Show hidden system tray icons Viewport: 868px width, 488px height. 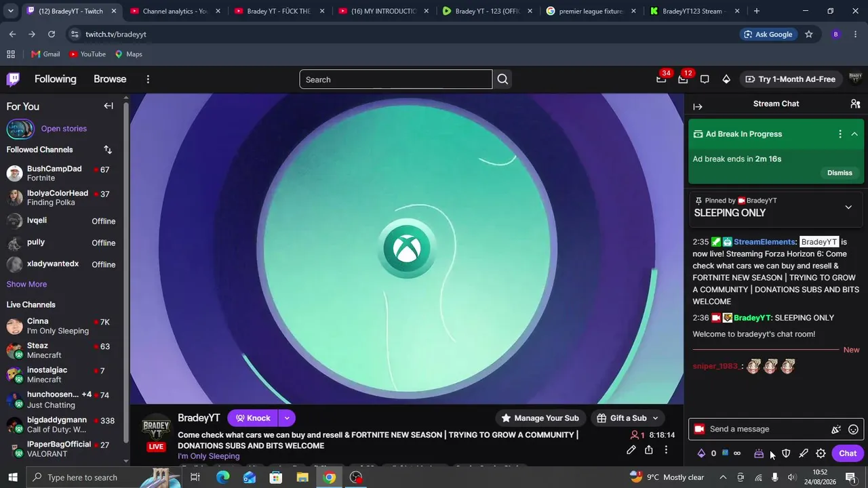pos(724,477)
